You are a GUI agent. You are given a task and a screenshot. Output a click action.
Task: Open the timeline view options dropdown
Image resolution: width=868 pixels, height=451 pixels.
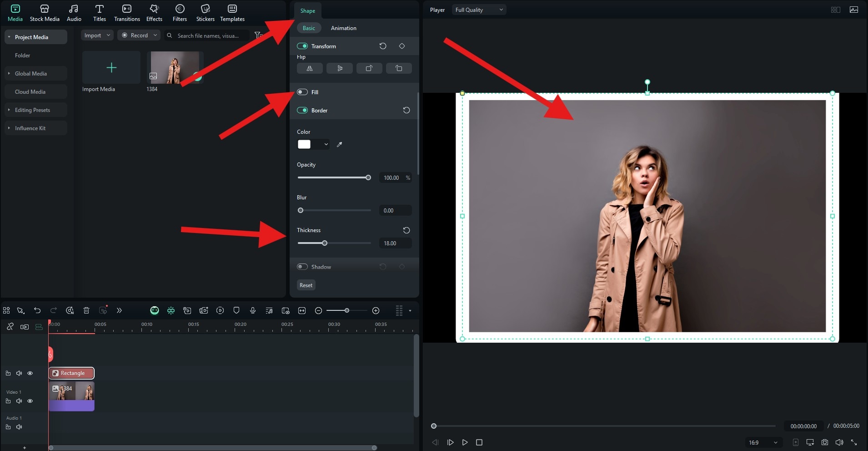click(x=410, y=311)
